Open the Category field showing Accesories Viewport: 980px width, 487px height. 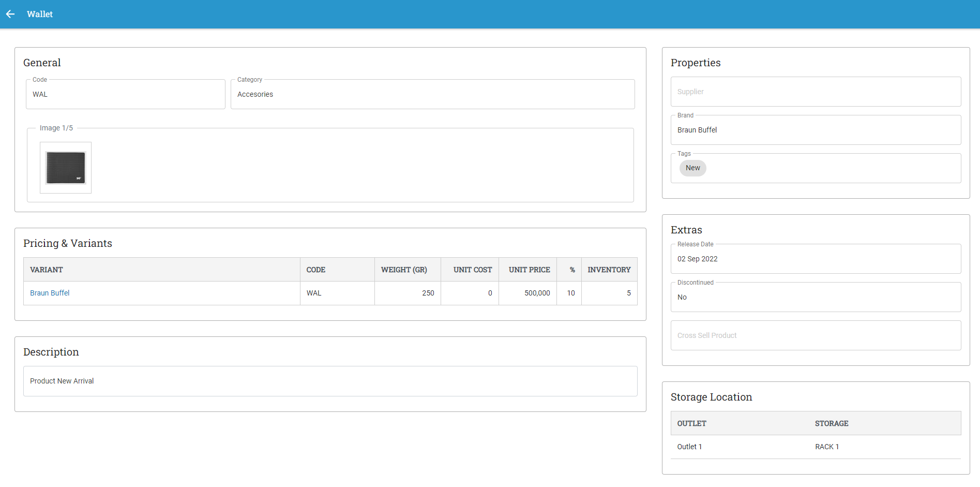[x=433, y=94]
